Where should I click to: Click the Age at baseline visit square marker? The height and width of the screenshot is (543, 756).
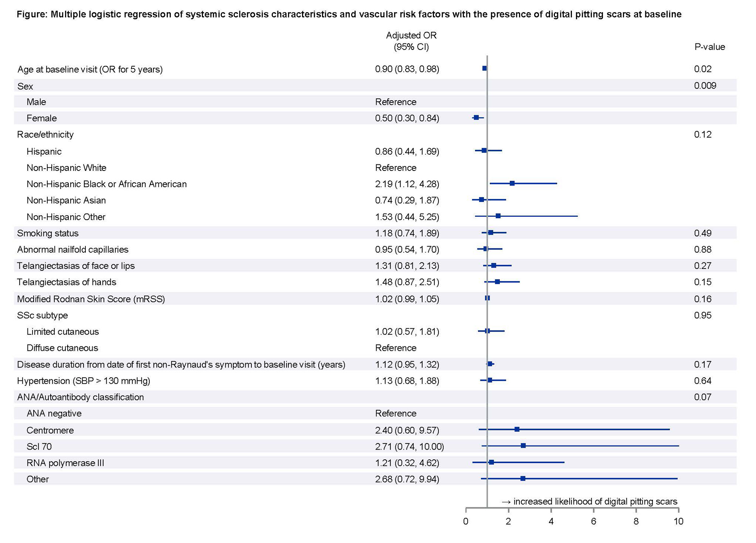point(485,68)
